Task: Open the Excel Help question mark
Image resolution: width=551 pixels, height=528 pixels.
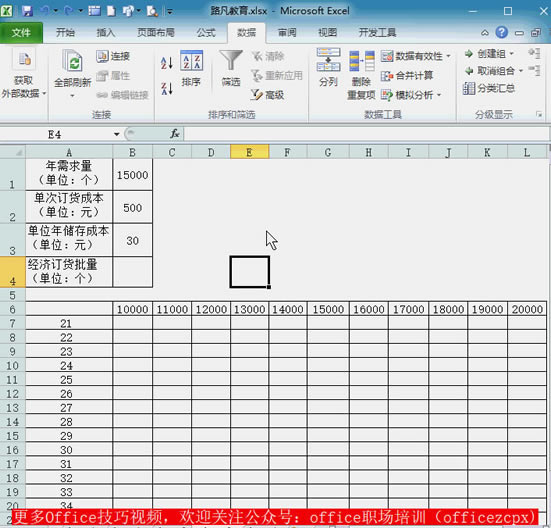Action: tap(501, 33)
